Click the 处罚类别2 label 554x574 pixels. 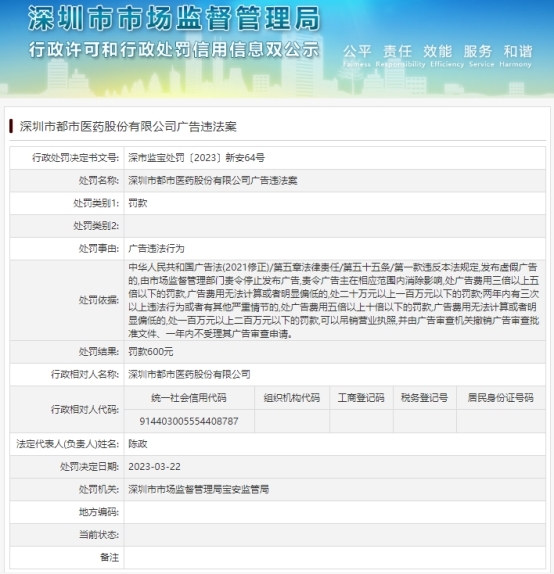coord(96,226)
